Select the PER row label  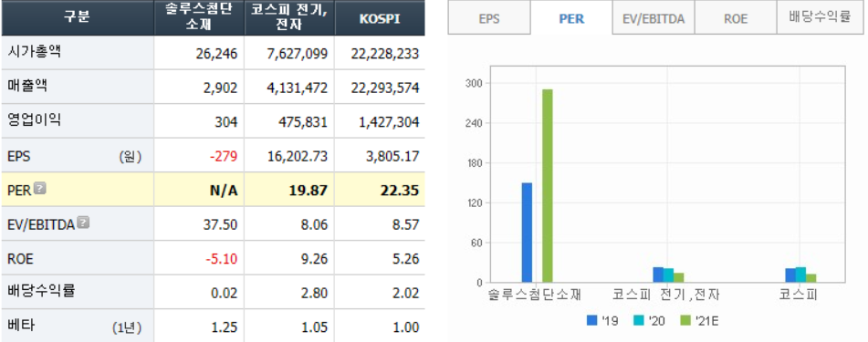[19, 191]
